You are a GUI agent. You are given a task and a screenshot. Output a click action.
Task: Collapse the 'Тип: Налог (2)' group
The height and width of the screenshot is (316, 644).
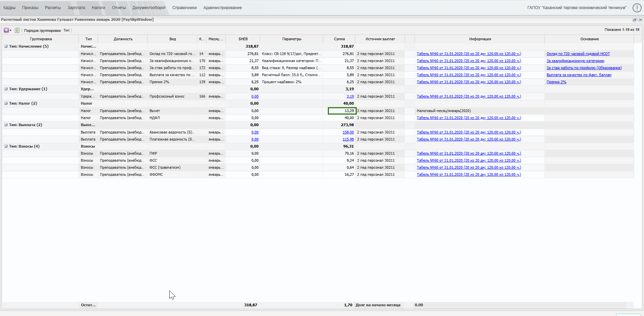[6, 103]
